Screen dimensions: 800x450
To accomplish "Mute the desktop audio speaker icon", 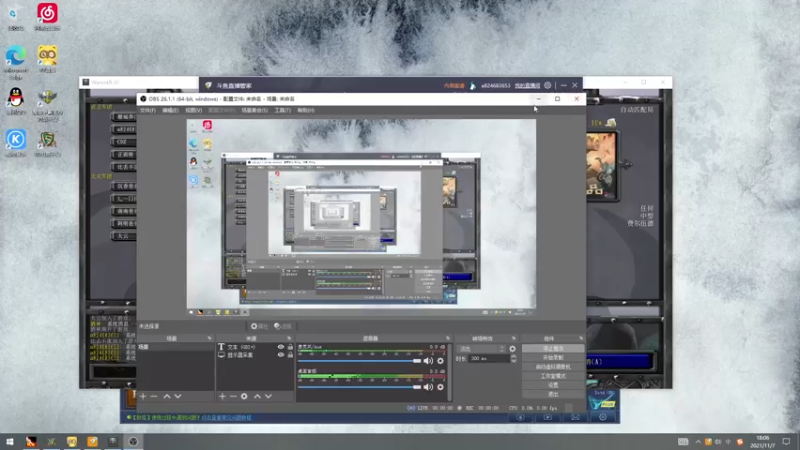I will coord(428,387).
